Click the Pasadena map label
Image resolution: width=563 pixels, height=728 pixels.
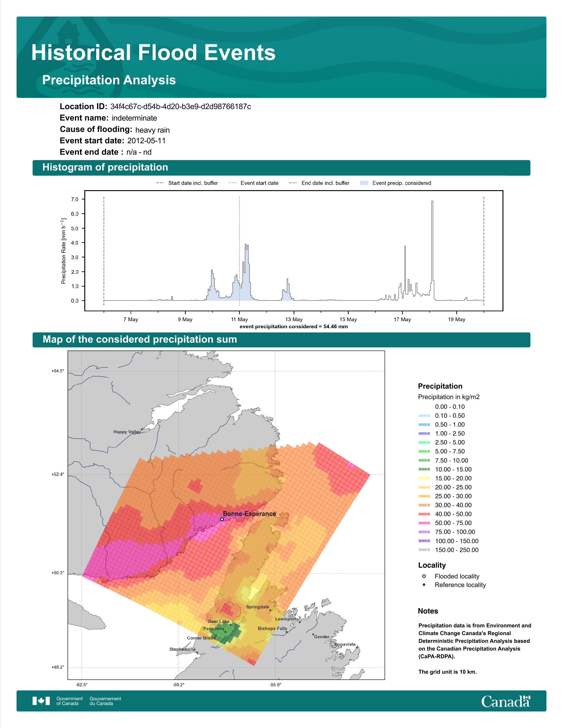pos(214,628)
